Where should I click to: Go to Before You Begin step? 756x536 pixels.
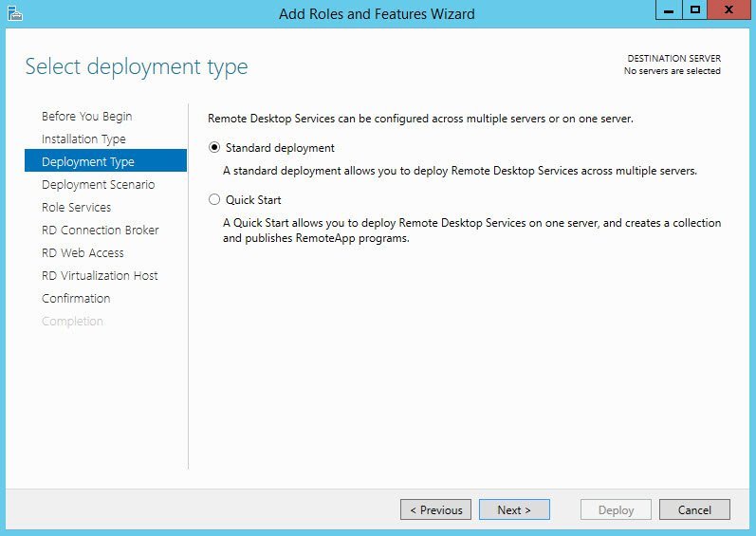87,117
